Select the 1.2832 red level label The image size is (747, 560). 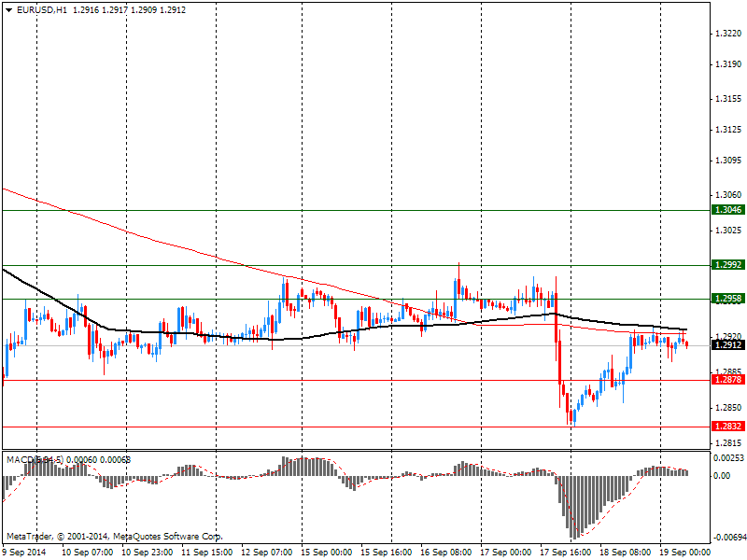pos(728,427)
